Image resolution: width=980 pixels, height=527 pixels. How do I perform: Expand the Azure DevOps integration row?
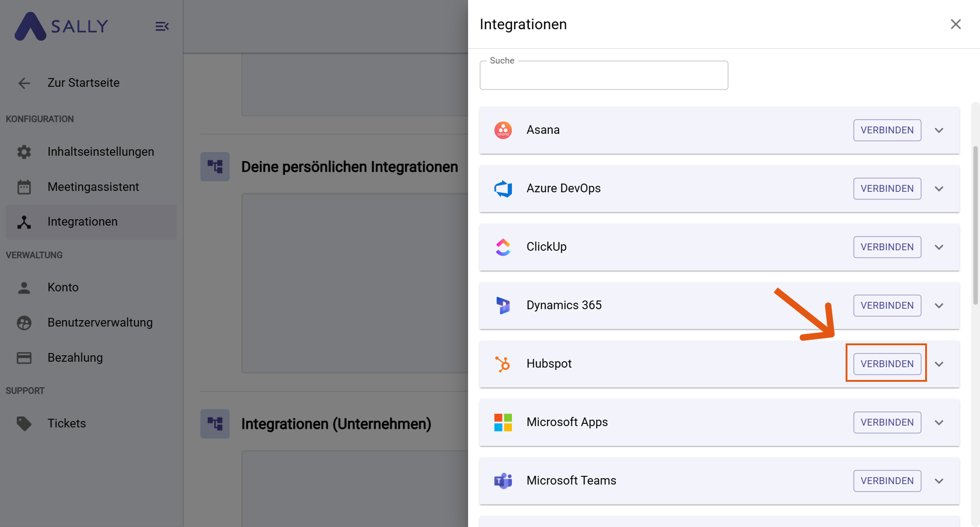coord(939,189)
